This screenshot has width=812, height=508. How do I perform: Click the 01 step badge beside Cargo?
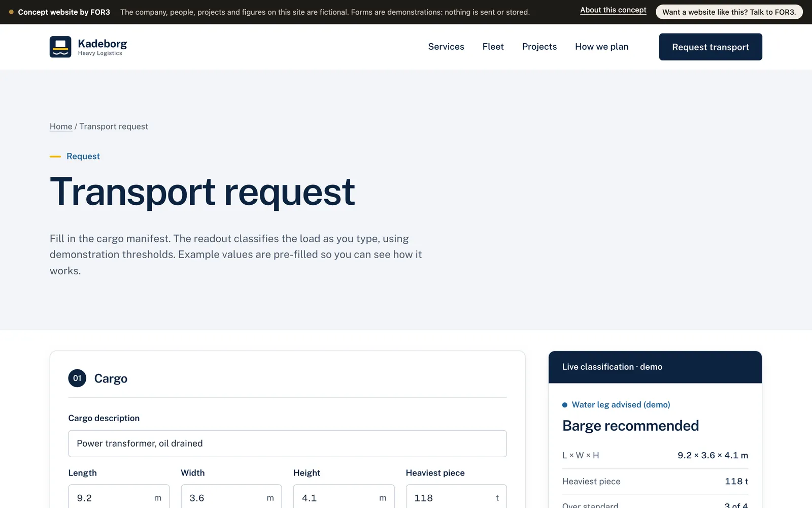click(77, 378)
